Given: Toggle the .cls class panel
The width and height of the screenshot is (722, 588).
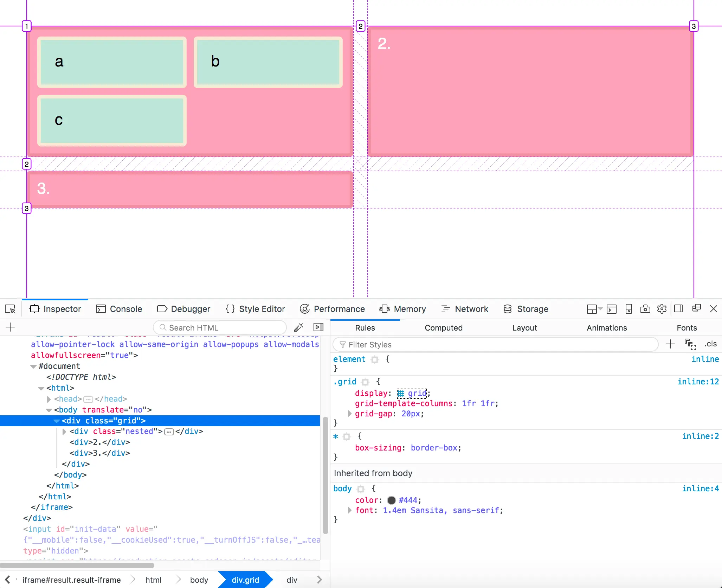Looking at the screenshot, I should pos(710,344).
